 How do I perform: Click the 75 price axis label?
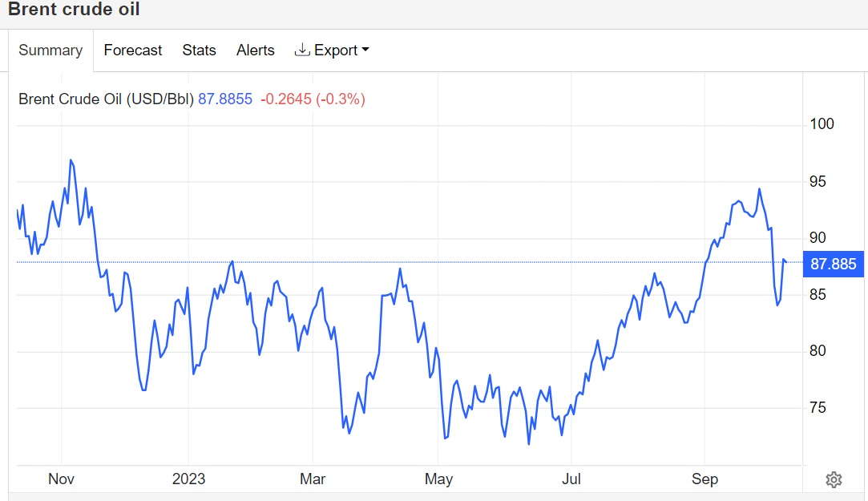818,408
